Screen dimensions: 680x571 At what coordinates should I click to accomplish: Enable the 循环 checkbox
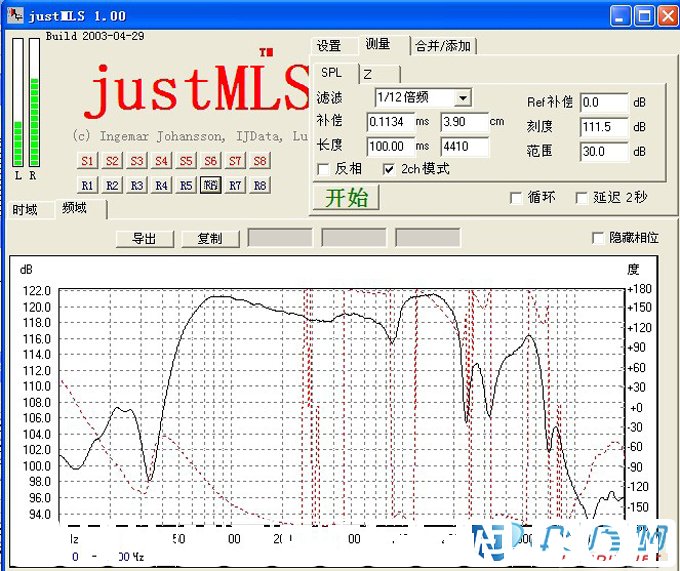[516, 198]
